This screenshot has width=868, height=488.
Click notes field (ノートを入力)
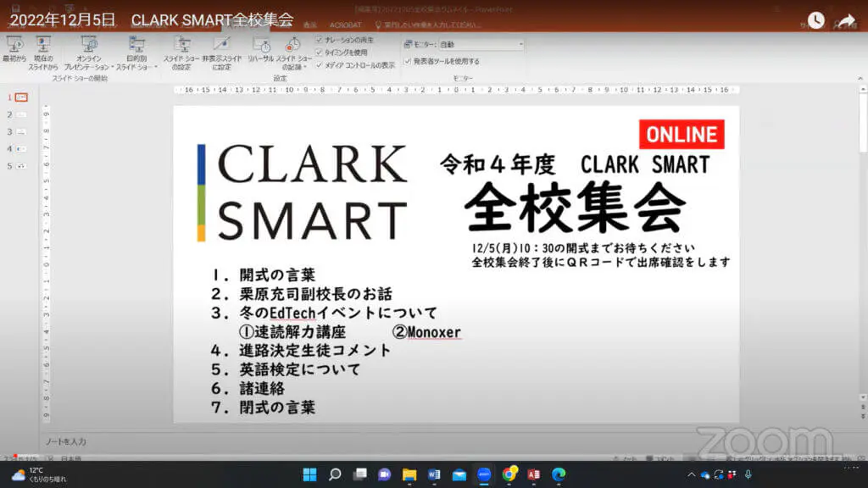tap(65, 441)
